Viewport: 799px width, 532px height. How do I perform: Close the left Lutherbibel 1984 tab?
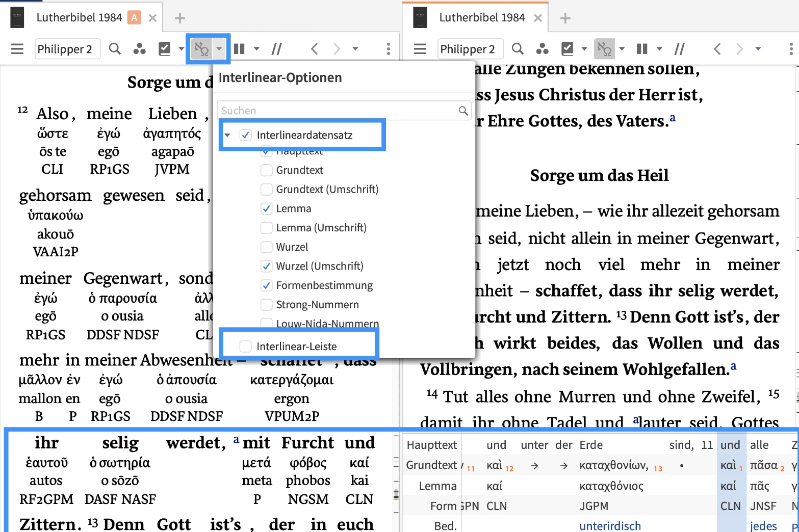point(152,18)
